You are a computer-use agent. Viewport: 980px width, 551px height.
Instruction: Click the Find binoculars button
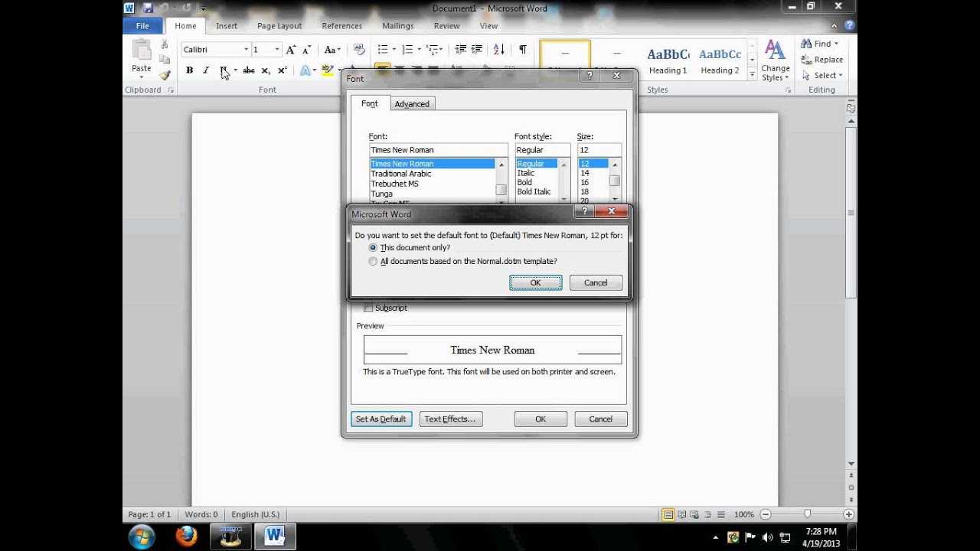tap(819, 44)
